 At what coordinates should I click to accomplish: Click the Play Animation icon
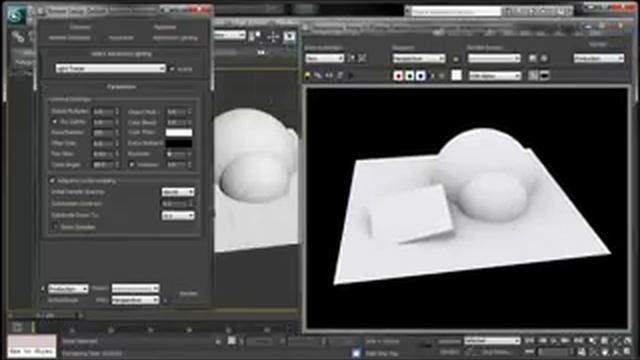554,340
